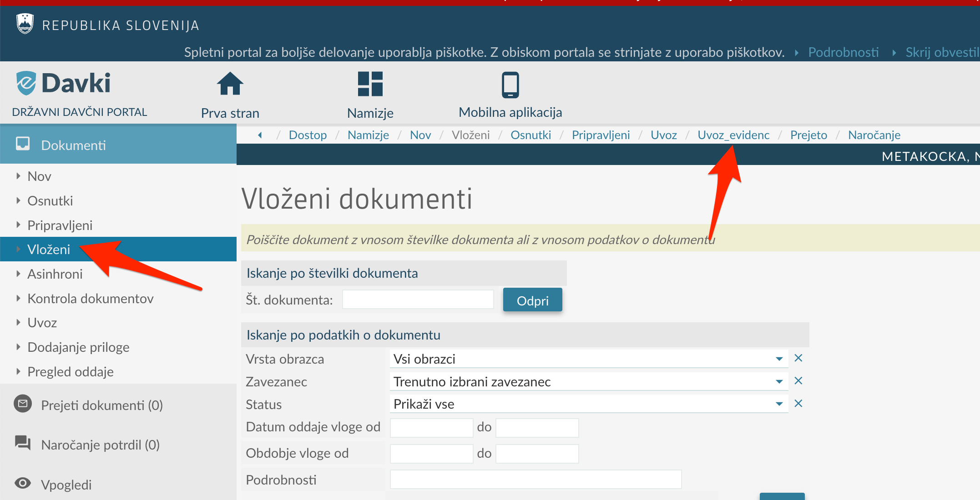Click the Prva stran home icon
The height and width of the screenshot is (500, 980).
(x=230, y=84)
